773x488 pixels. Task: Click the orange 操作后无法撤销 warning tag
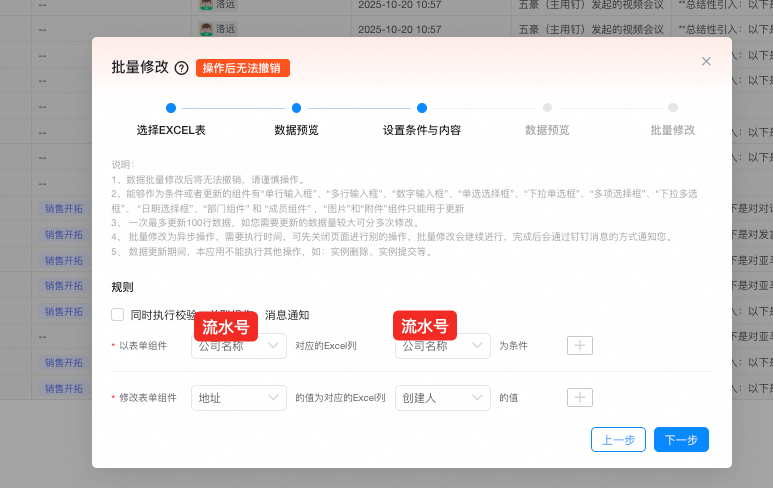243,68
